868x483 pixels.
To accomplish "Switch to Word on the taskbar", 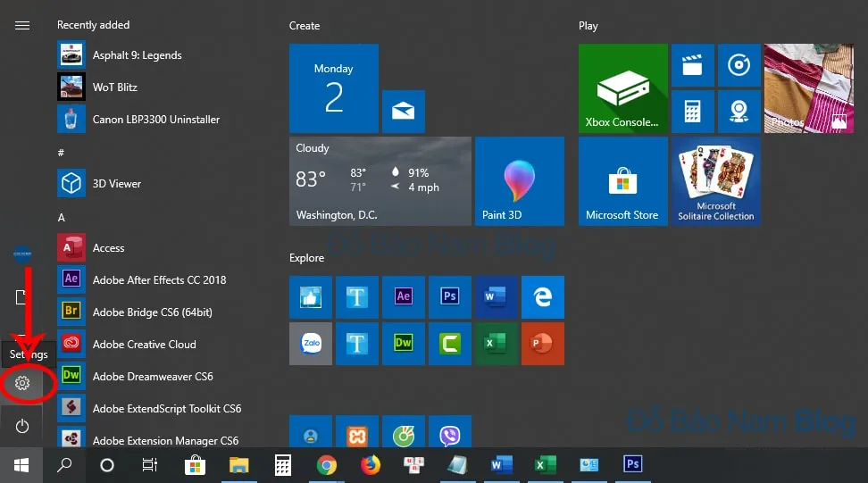I will [502, 465].
